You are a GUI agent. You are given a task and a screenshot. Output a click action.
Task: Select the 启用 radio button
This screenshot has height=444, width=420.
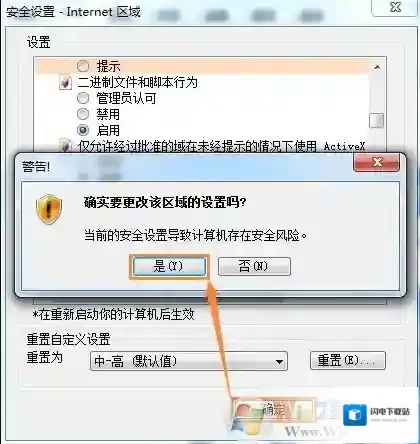point(83,130)
